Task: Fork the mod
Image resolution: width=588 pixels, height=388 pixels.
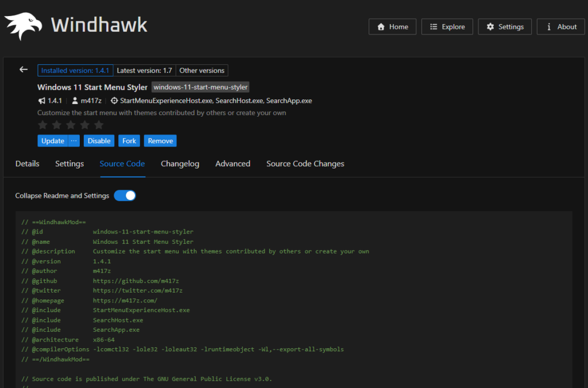Action: click(x=129, y=141)
